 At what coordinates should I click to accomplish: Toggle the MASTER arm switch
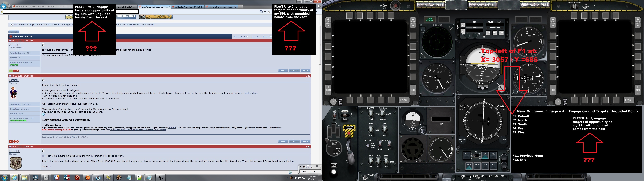tap(371, 112)
